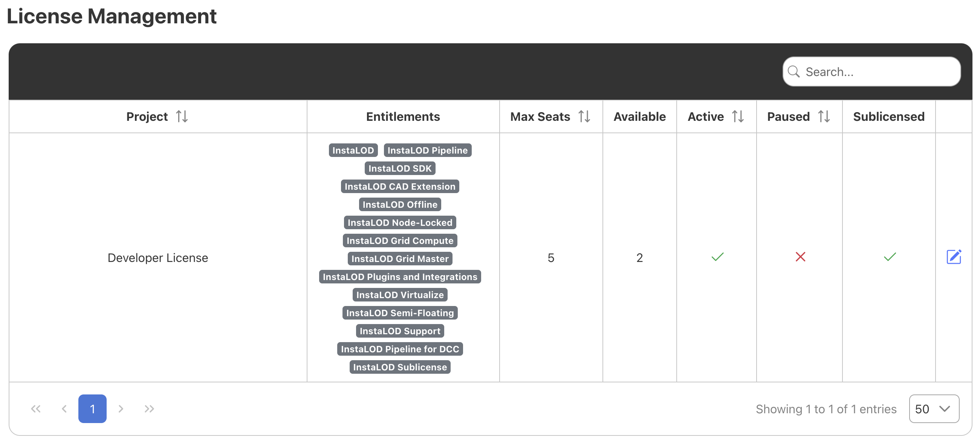Click the InstaLOD Virtualize badge
This screenshot has width=980, height=443.
pyautogui.click(x=400, y=294)
